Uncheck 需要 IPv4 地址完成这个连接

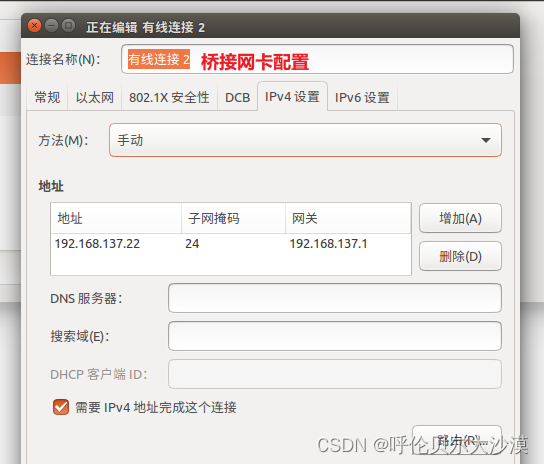point(61,407)
